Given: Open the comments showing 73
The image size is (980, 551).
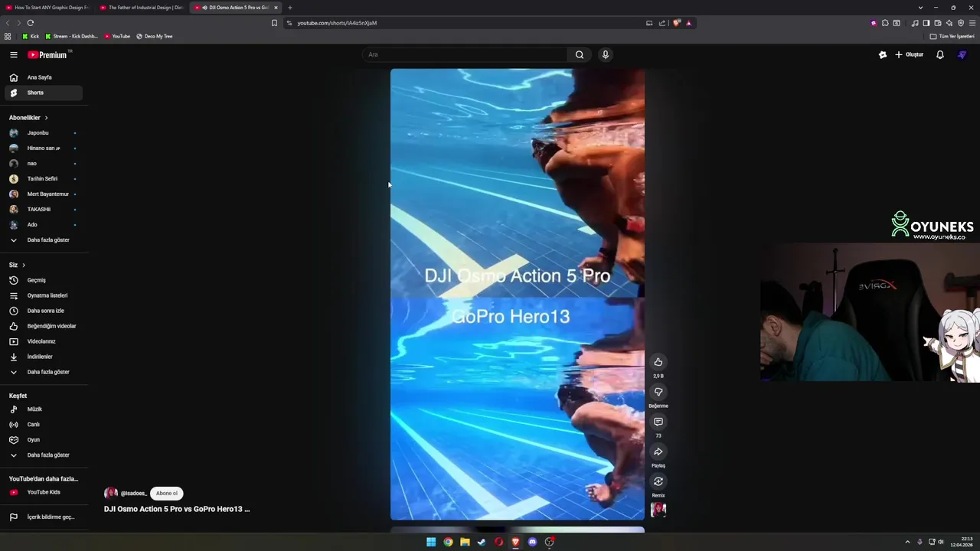Looking at the screenshot, I should (x=658, y=422).
